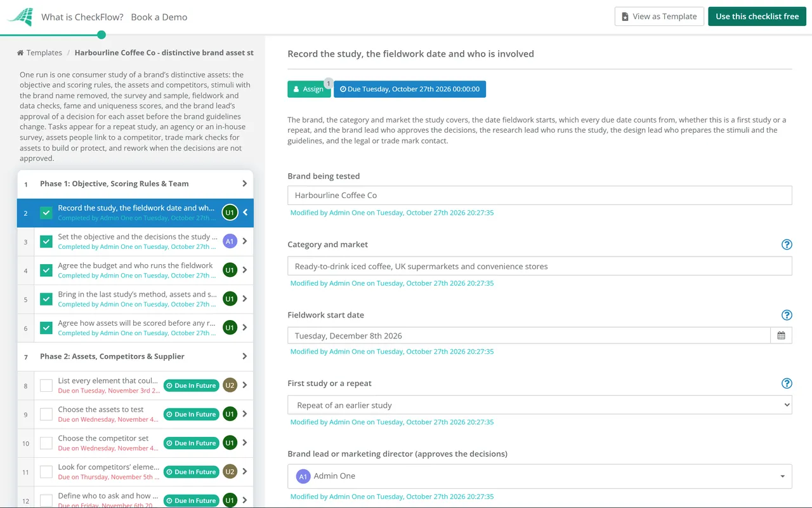812x508 pixels.
Task: Collapse the selected Record the study task arrow
Action: 246,213
